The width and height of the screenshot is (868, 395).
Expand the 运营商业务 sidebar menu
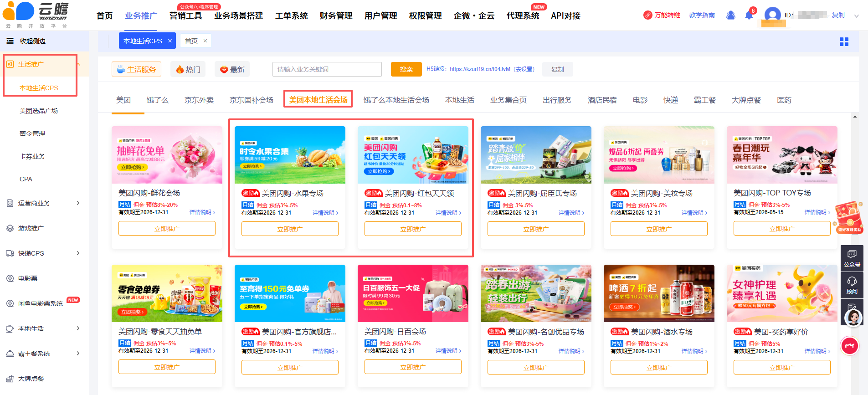[x=78, y=203]
